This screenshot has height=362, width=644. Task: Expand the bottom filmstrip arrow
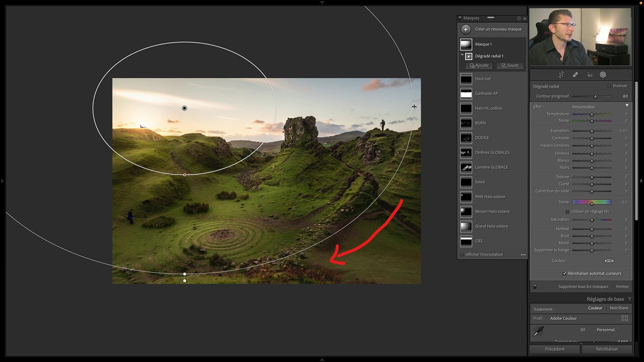point(322,360)
